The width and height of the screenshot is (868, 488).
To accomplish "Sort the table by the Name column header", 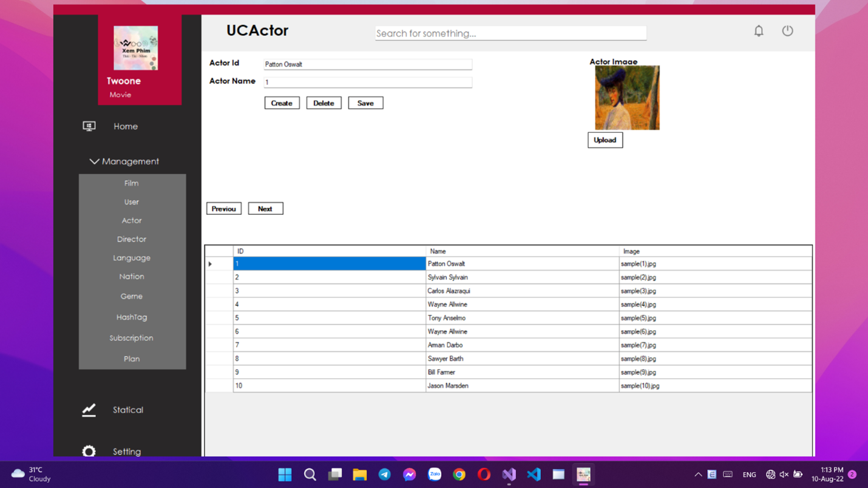I will click(x=523, y=251).
